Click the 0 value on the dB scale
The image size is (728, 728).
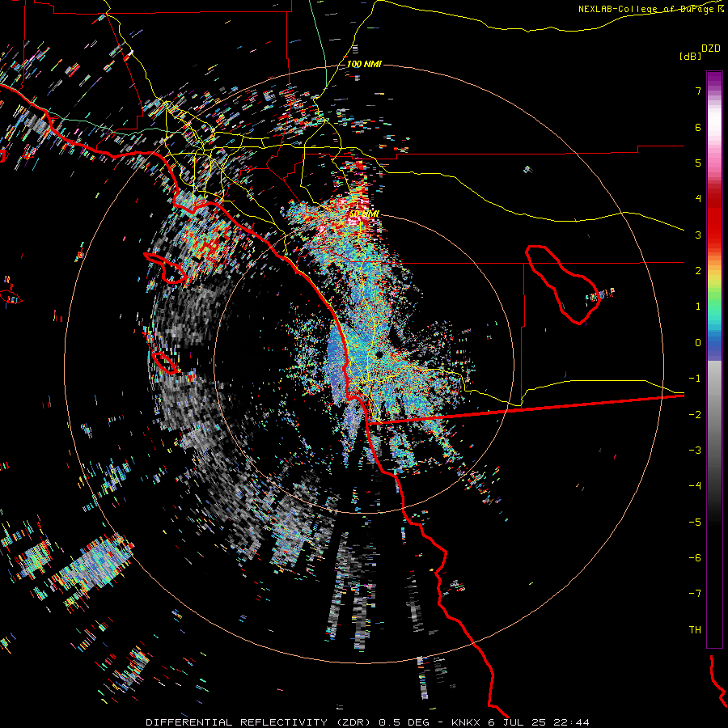(698, 343)
